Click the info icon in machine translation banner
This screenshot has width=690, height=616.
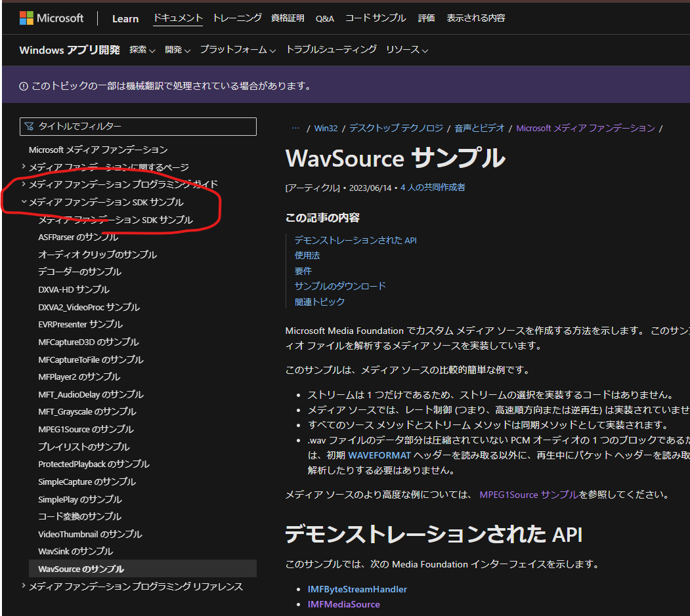click(24, 86)
